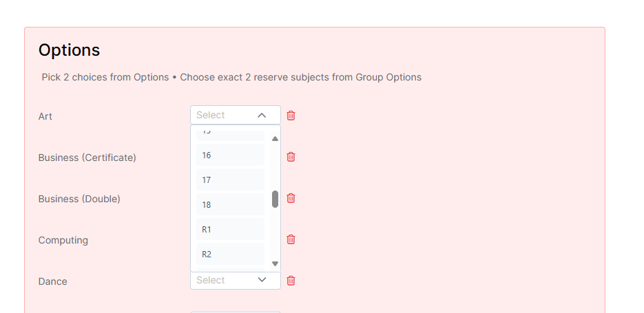Select option 18 from the list
Screen dimensions: 644x313
(x=231, y=204)
